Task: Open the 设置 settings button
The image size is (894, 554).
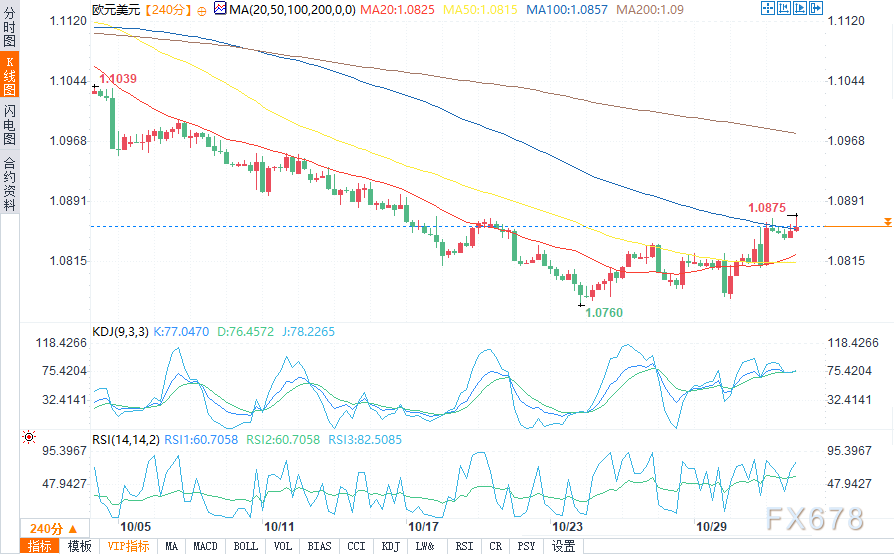Action: pyautogui.click(x=564, y=546)
